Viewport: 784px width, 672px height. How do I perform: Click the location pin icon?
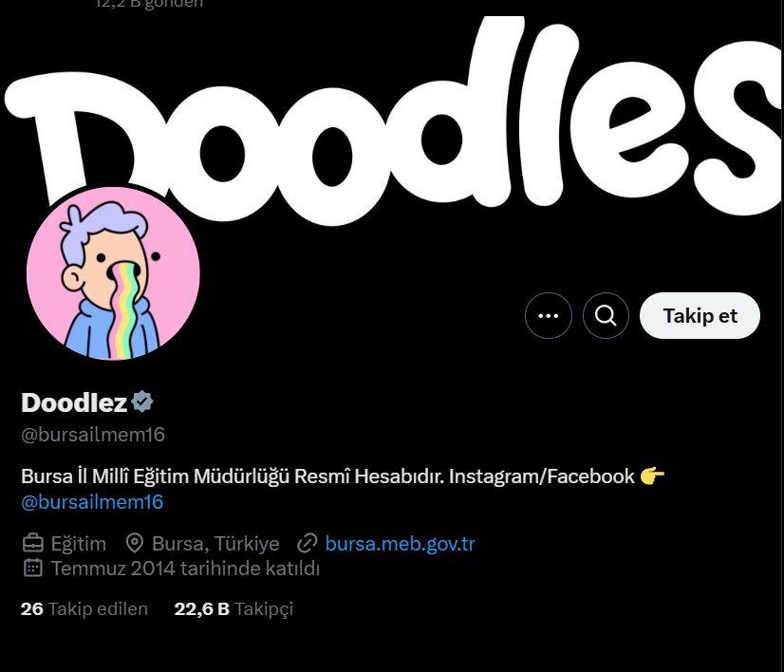click(x=134, y=543)
